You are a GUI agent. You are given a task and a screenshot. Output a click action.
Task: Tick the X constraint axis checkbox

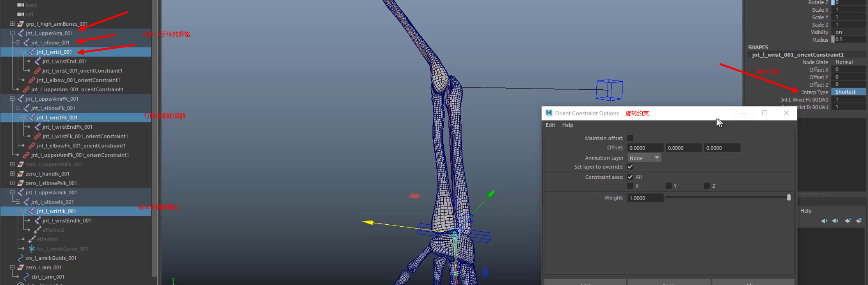click(630, 186)
